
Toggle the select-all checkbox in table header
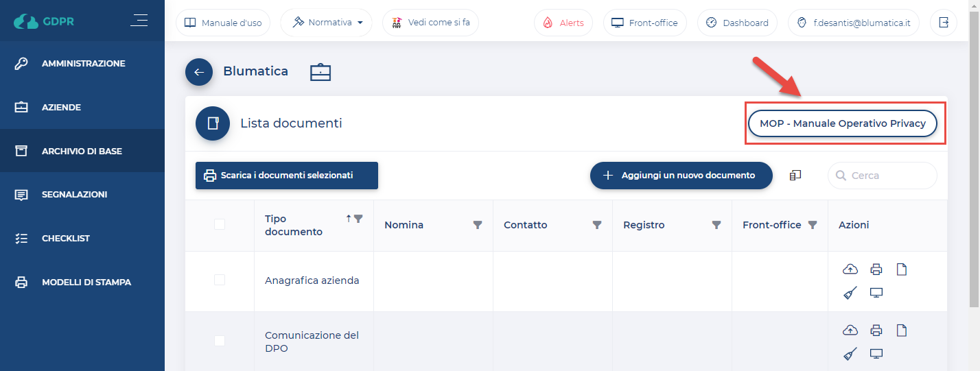220,224
